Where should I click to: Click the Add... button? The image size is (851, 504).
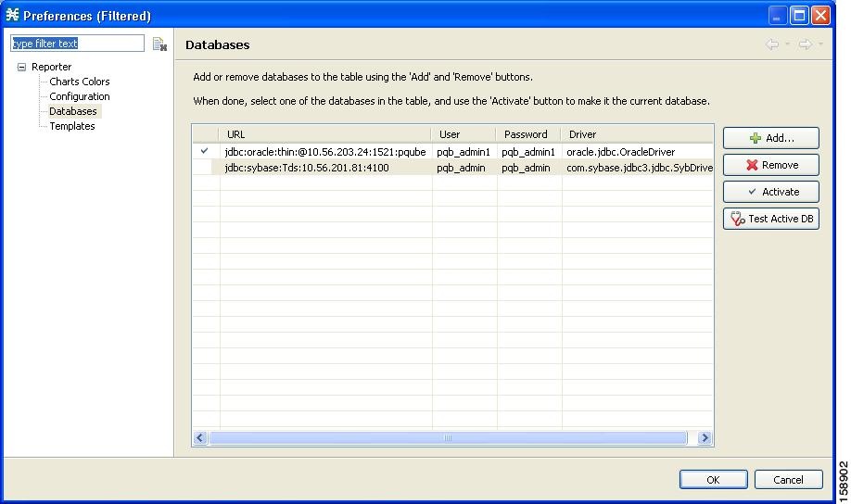pos(770,138)
